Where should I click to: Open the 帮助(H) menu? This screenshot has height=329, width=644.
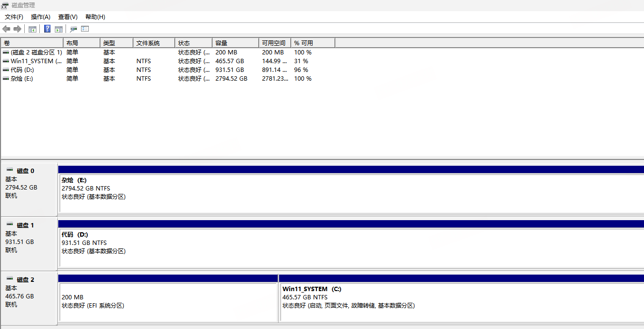pos(95,17)
